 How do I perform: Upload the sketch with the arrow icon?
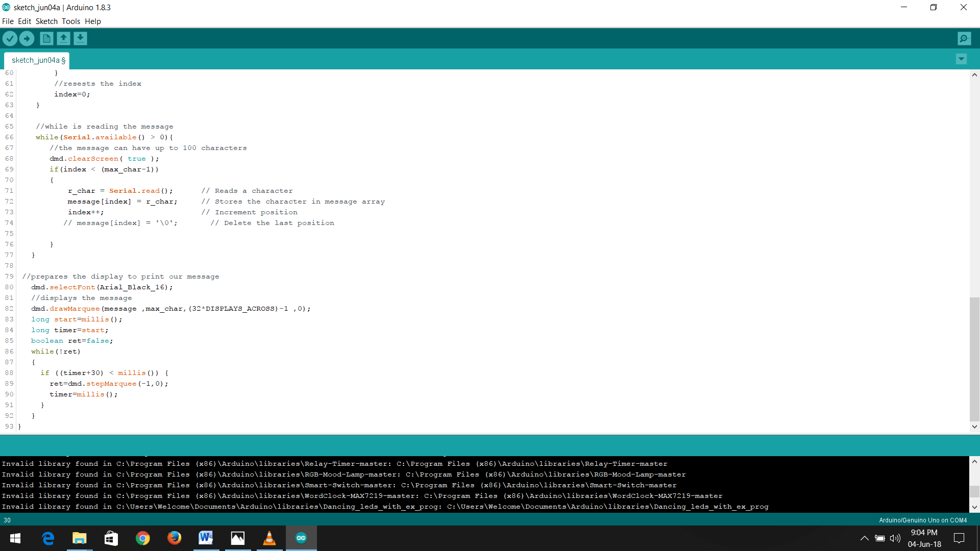[x=27, y=38]
